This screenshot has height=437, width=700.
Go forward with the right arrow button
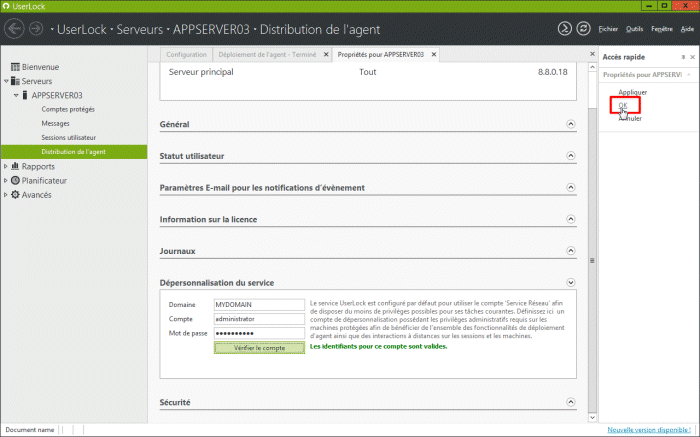coord(36,29)
